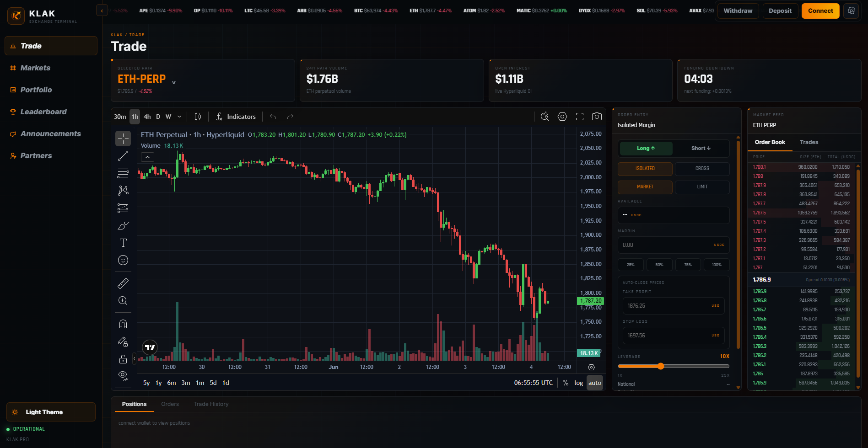The width and height of the screenshot is (868, 448).
Task: Switch chart to 30m interval
Action: click(x=120, y=117)
